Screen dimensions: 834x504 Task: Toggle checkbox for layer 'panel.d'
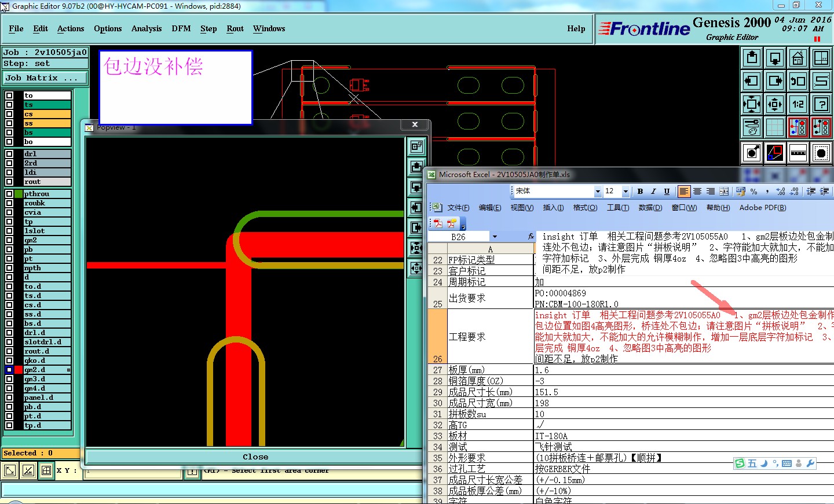coord(9,398)
